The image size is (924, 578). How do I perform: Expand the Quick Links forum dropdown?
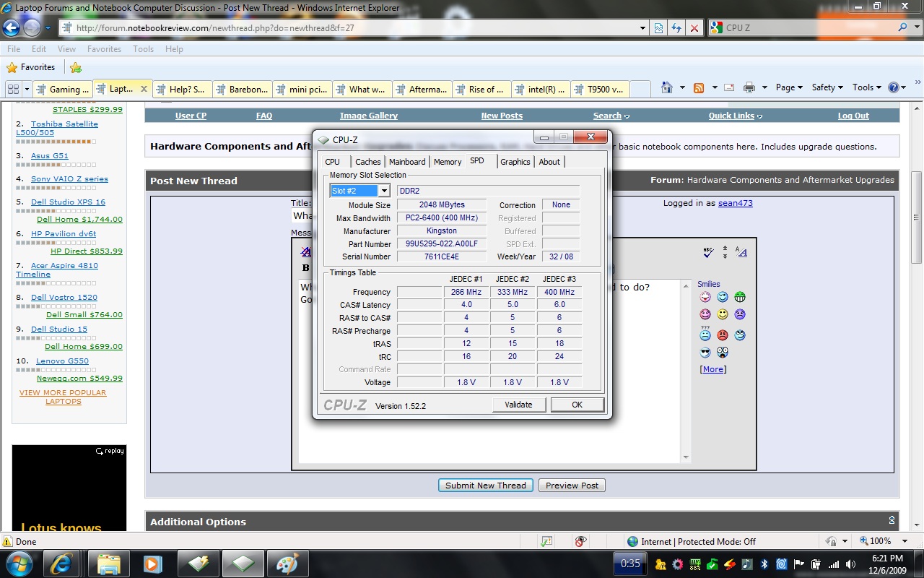(x=736, y=116)
